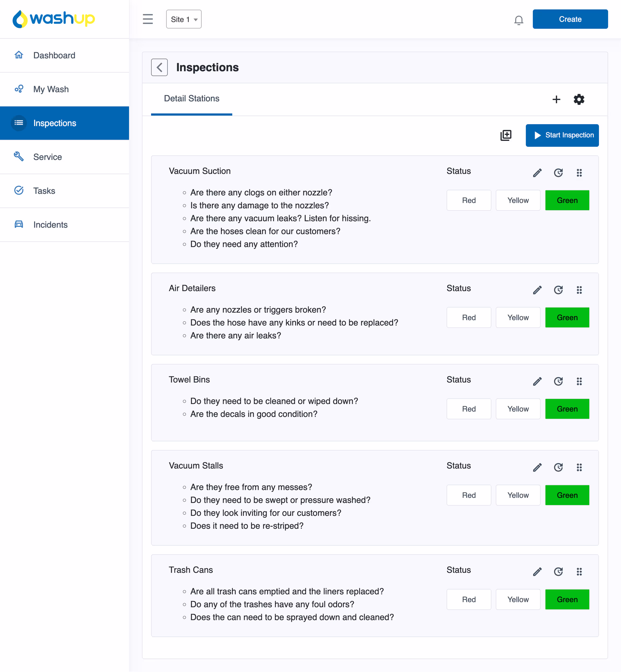This screenshot has width=621, height=672.
Task: Grab the Trash Cans drag handle
Action: click(579, 571)
